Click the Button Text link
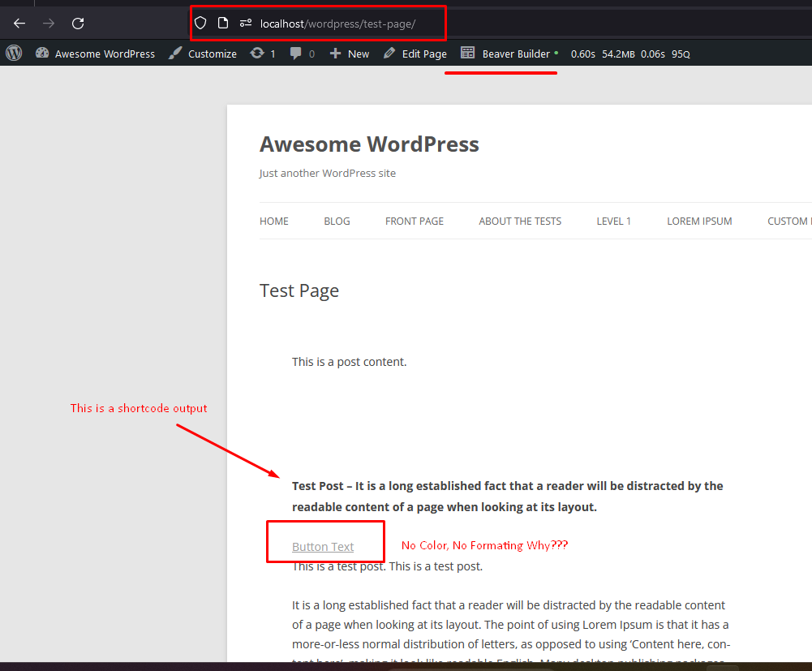This screenshot has width=812, height=671. coord(323,547)
